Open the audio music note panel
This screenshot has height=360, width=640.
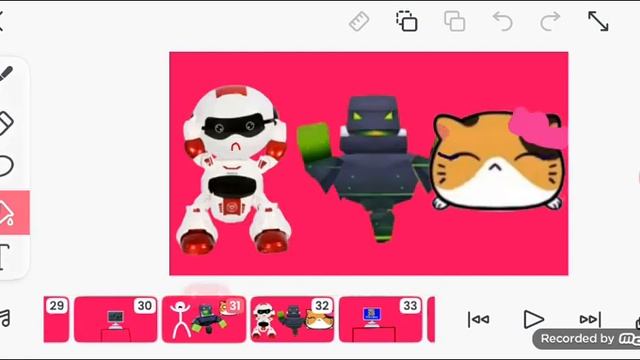click(5, 318)
